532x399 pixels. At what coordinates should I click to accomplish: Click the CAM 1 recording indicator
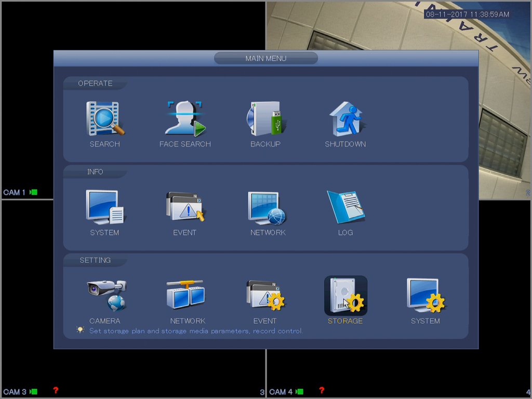(x=34, y=192)
